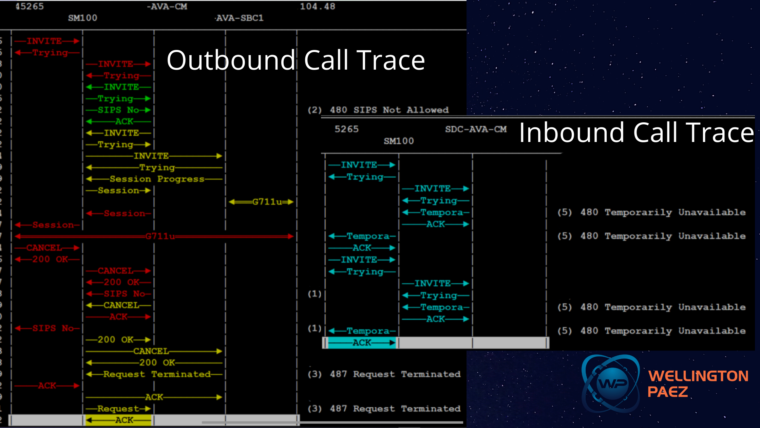Click the first 487 Request Terminated annotation

[x=384, y=374]
